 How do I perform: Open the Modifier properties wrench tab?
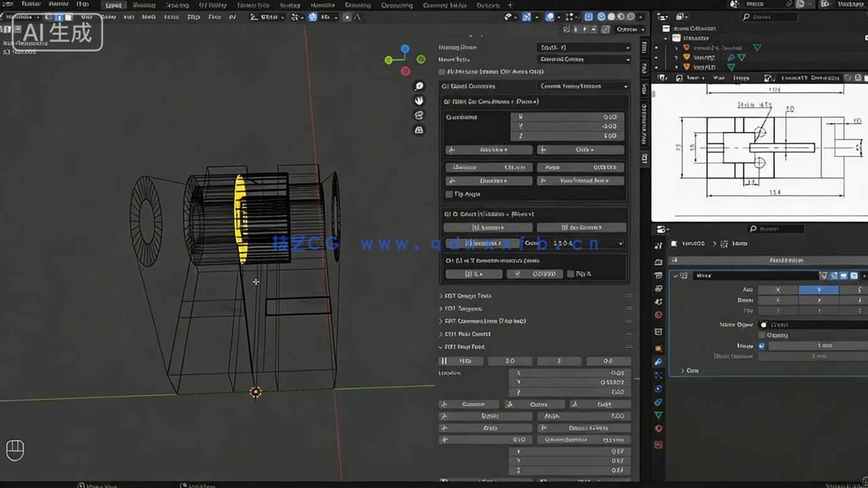[658, 362]
